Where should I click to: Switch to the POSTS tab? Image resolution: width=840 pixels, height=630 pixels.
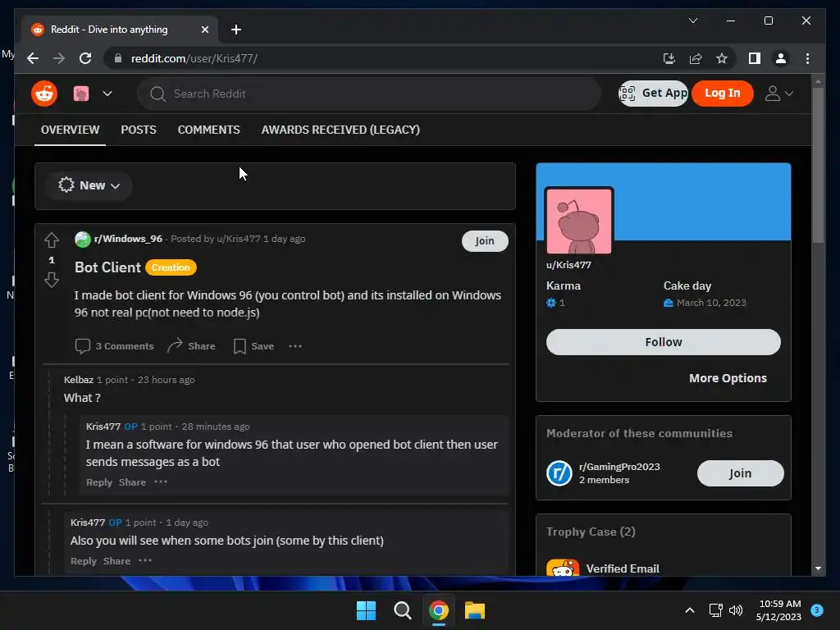[138, 130]
